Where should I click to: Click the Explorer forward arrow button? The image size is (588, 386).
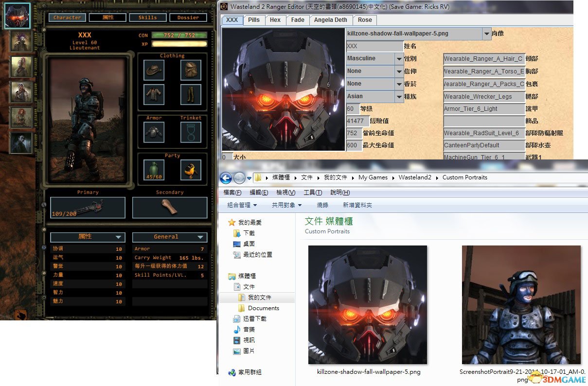[x=239, y=177]
